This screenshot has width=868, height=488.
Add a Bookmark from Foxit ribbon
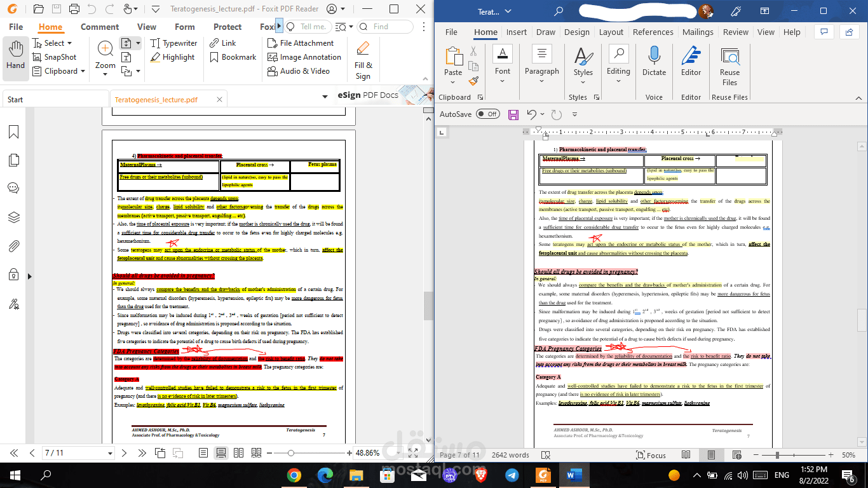point(232,57)
